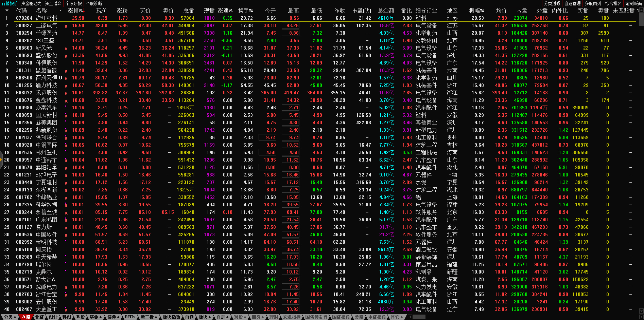Screen dimensions: 644x320
Task: Click the K marker beside 永信至诚
Action: (x=66, y=213)
